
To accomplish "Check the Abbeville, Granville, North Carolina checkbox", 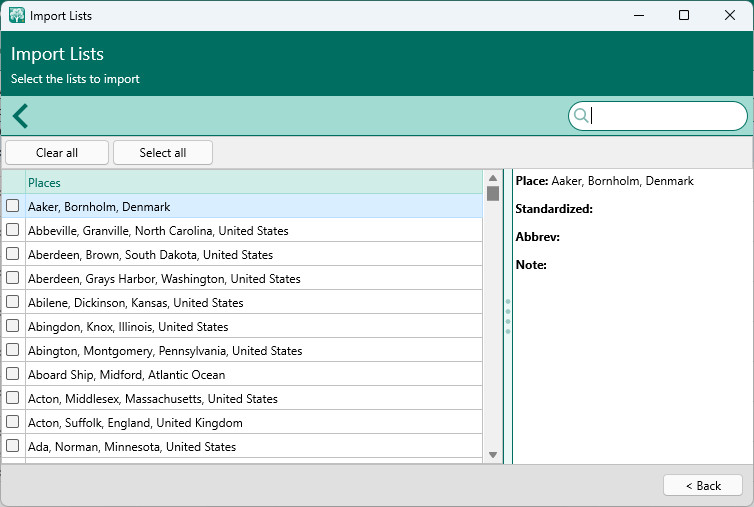I will pyautogui.click(x=13, y=230).
